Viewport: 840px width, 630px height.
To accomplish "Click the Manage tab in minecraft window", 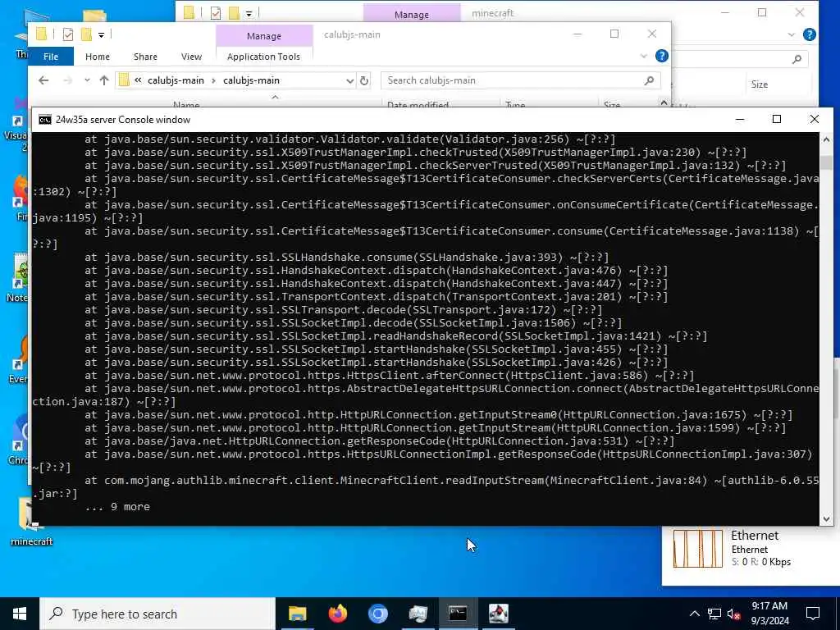I will (x=412, y=14).
